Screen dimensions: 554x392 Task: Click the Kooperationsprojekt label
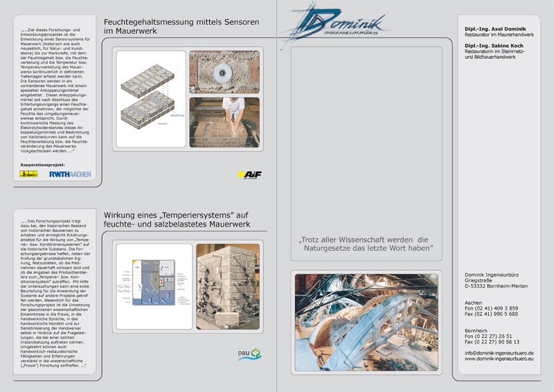coord(42,165)
